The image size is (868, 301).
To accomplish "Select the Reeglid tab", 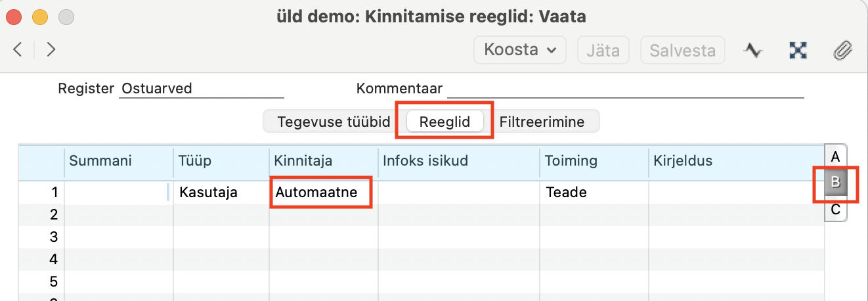I will pyautogui.click(x=445, y=122).
